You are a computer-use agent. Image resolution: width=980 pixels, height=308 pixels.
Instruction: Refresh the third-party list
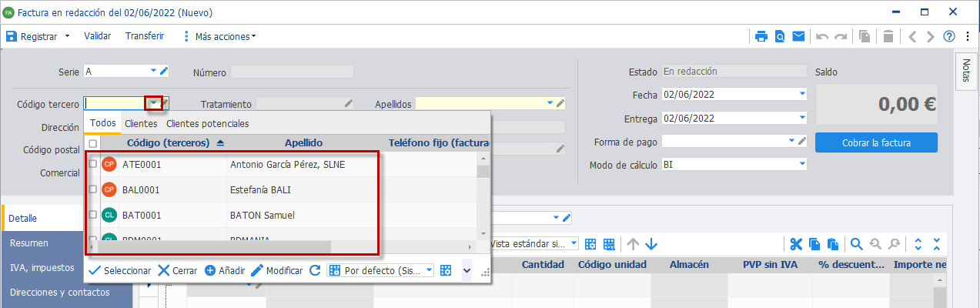click(314, 270)
